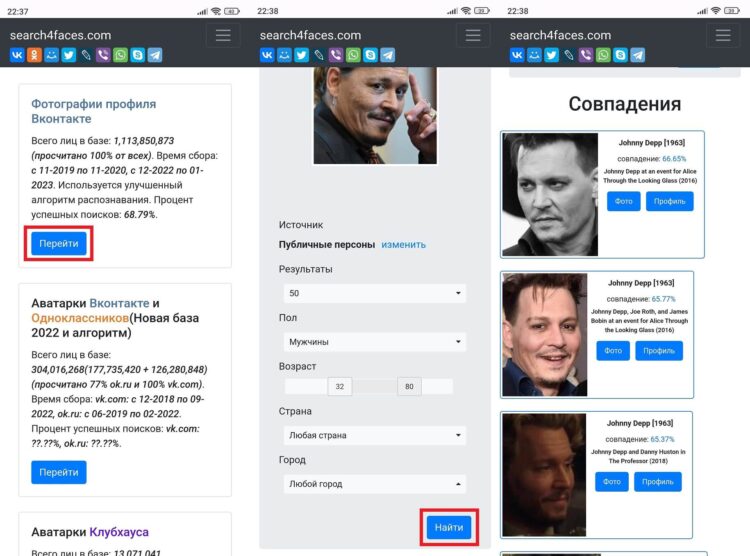This screenshot has height=556, width=750.
Task: Open photo of the 65.37% match
Action: click(x=544, y=475)
